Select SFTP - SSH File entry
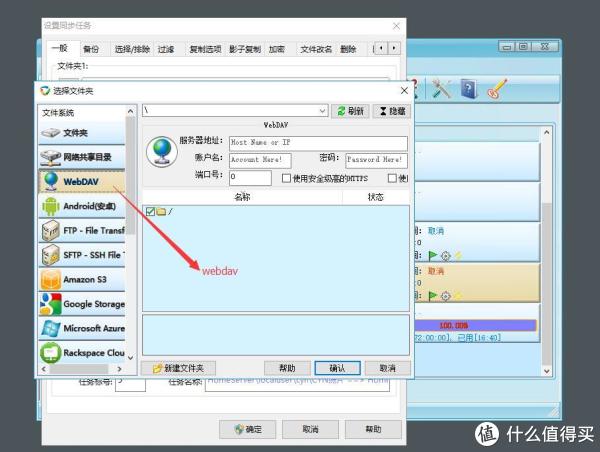 coord(82,255)
